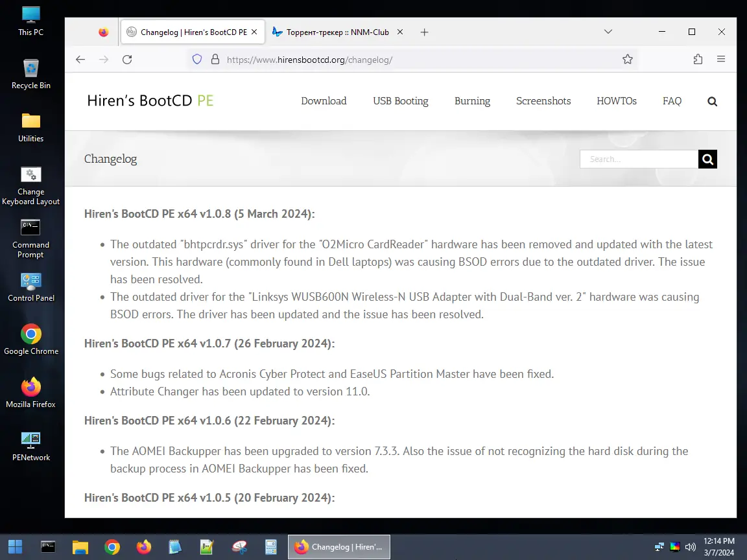This screenshot has width=747, height=560.
Task: Launch Google Chrome from the desktop
Action: (31, 340)
